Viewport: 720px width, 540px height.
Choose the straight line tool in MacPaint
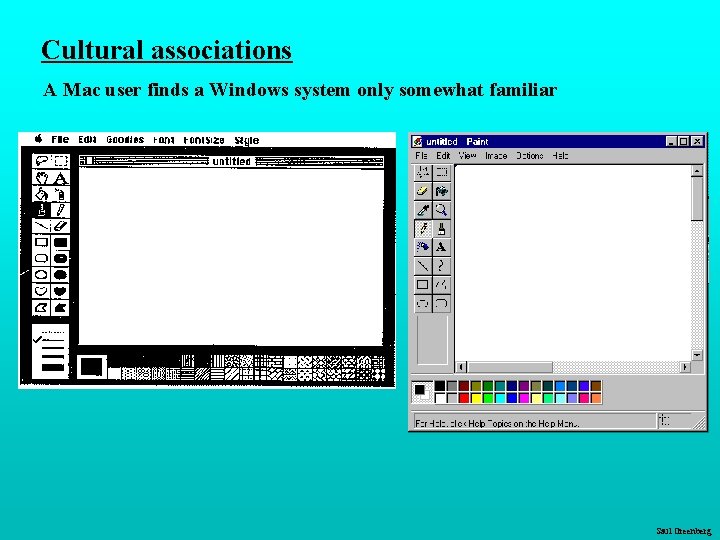pyautogui.click(x=42, y=225)
